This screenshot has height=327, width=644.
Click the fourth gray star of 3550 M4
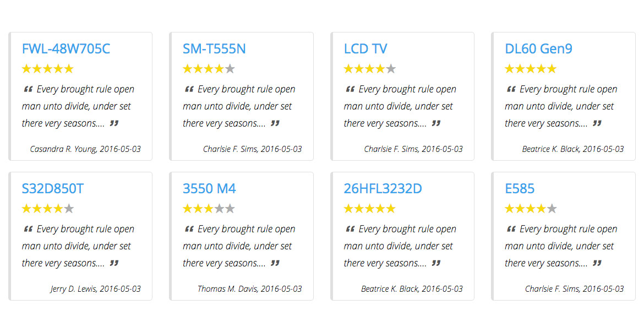point(219,209)
